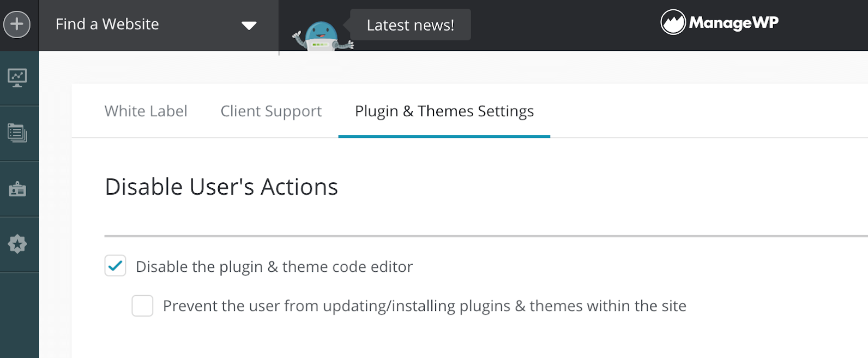This screenshot has width=868, height=358.
Task: Switch to the Client Support tab
Action: (271, 111)
